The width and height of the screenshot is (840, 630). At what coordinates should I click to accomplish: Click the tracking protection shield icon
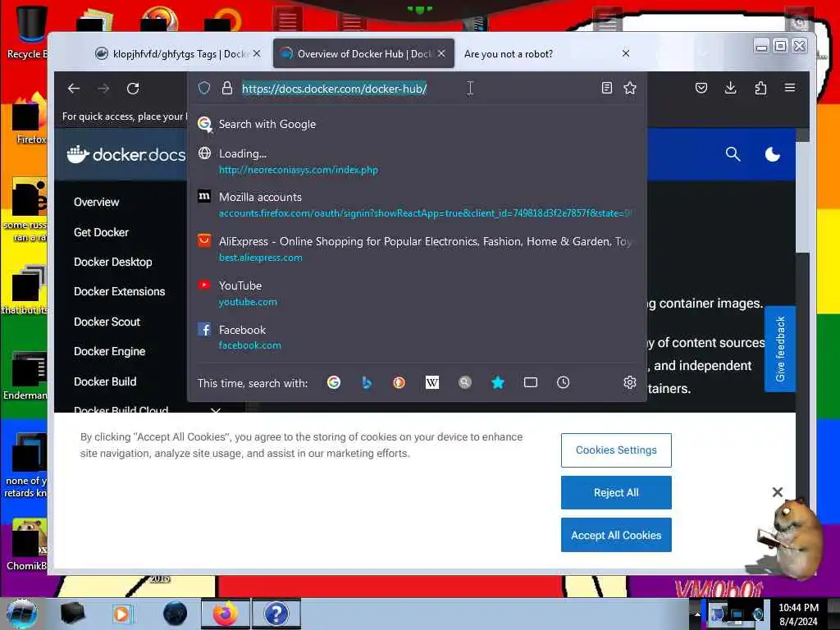(204, 88)
